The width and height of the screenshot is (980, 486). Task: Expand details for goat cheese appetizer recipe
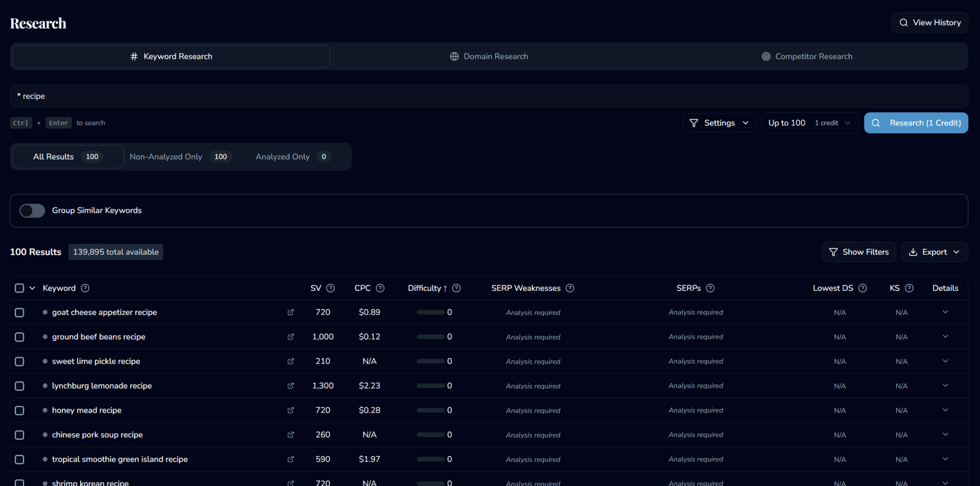[x=945, y=312]
